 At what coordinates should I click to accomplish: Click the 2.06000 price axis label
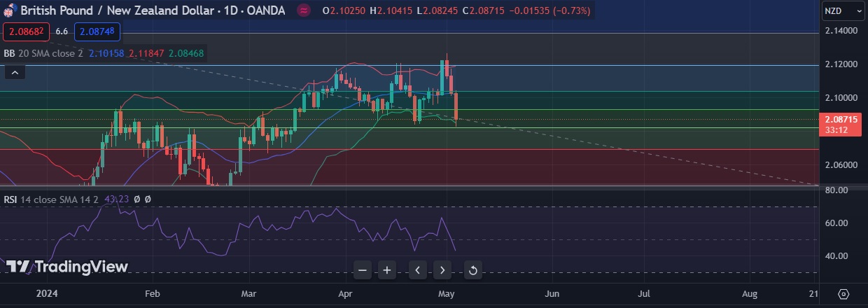tap(841, 165)
